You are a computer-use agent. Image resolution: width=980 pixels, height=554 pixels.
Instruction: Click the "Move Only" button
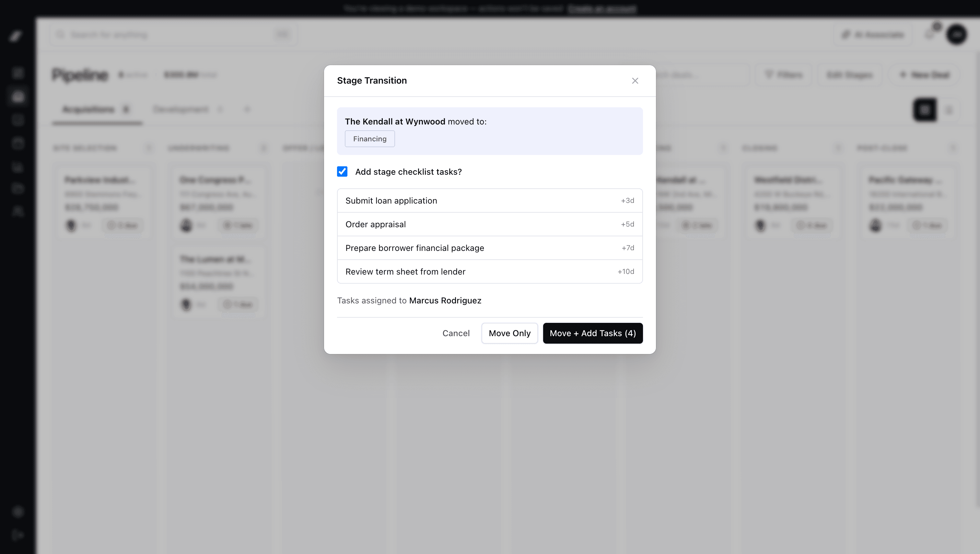[x=509, y=333]
